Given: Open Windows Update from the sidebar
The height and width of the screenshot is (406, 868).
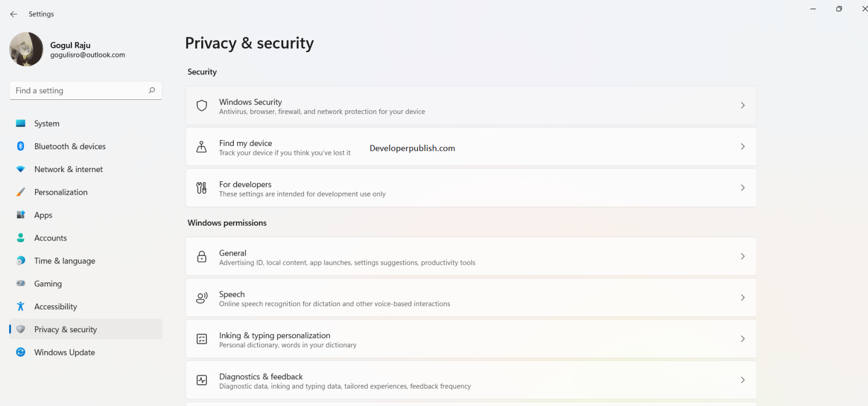Looking at the screenshot, I should pos(65,352).
